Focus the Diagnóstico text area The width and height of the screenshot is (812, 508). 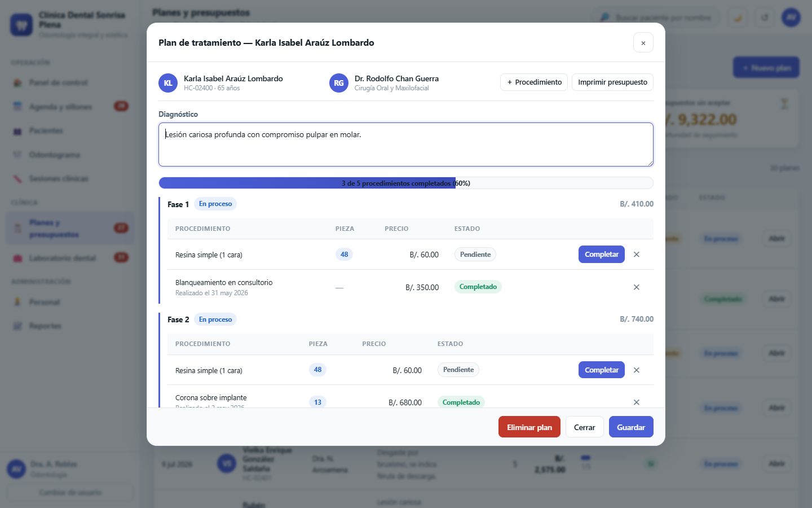406,144
